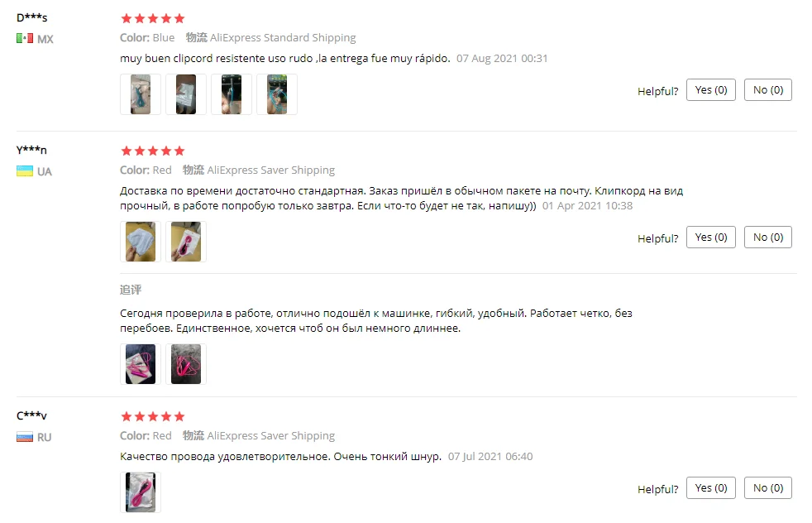Screen dimensions: 812x523
Task: Mark D***s review helpful with Yes
Action: click(x=711, y=90)
